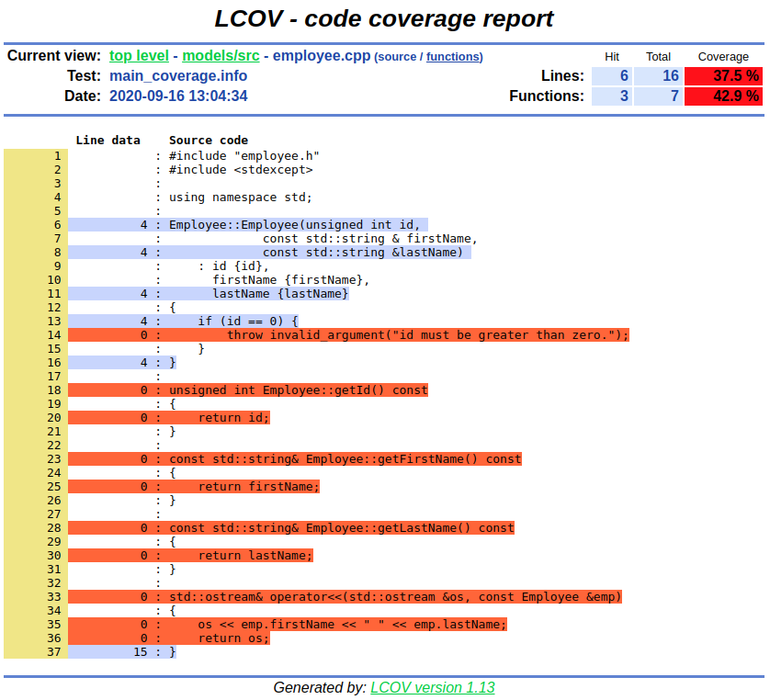Click line '#include "employee.h"'
Image resolution: width=770 pixels, height=700 pixels.
[244, 156]
